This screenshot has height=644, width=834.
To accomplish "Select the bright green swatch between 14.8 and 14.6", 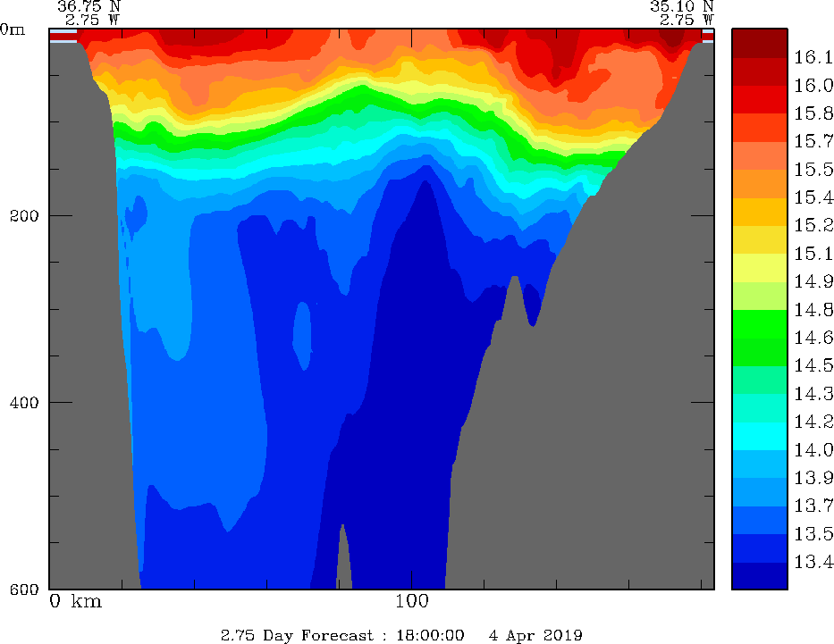I will pos(760,323).
